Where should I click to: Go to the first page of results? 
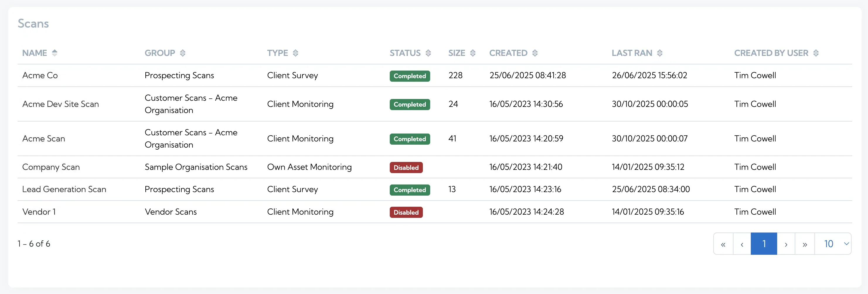723,244
